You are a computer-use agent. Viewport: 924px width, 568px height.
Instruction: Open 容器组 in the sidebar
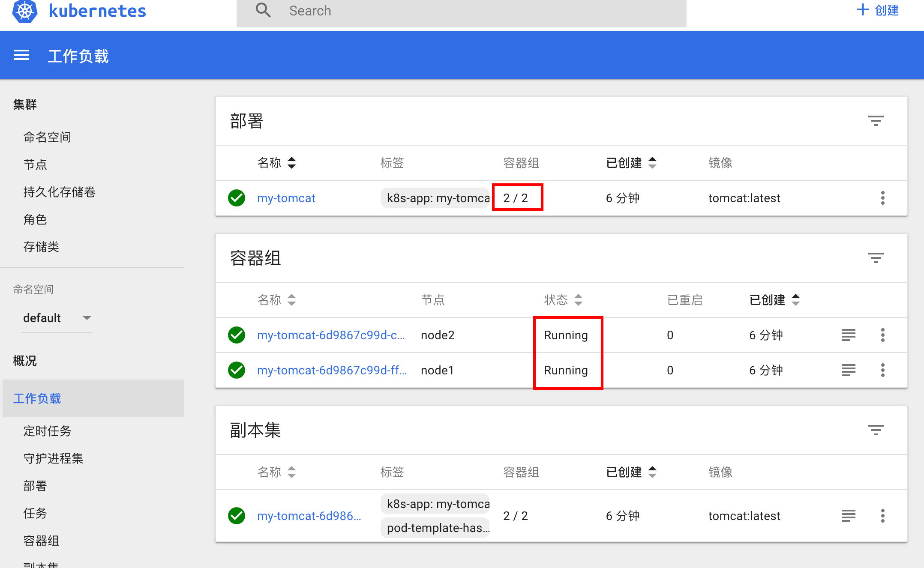(x=41, y=541)
